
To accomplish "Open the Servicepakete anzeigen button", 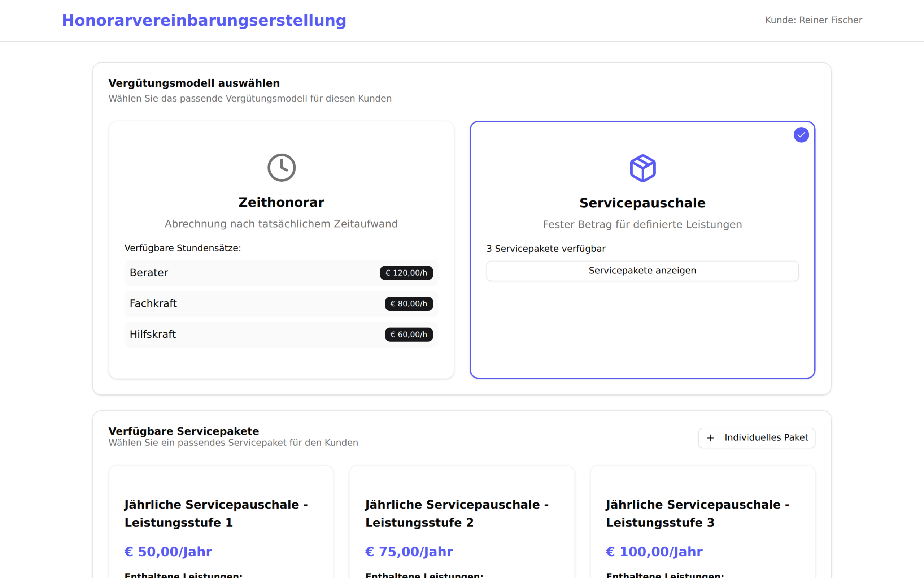I will (x=642, y=271).
